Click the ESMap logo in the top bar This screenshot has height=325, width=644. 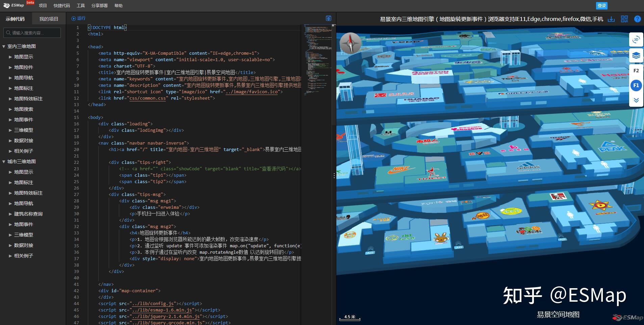[x=14, y=5]
